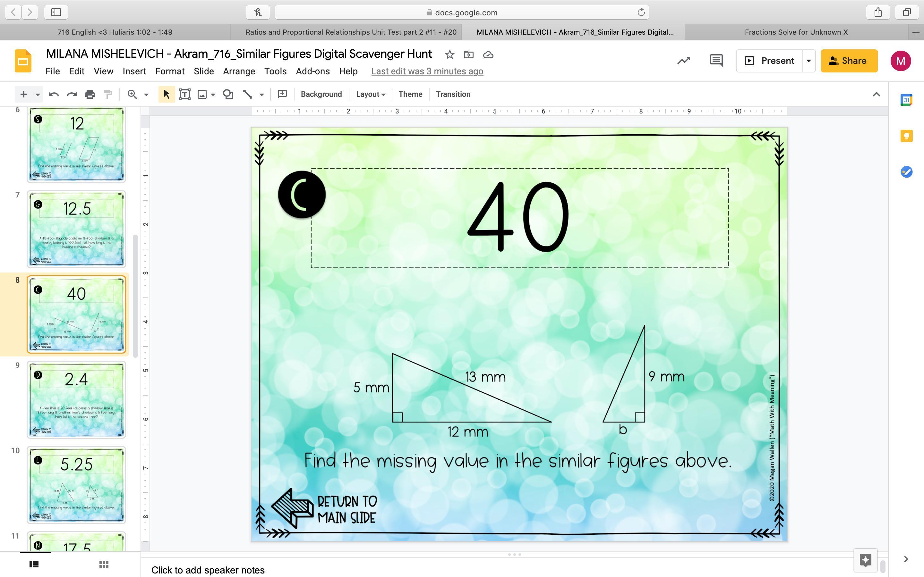The width and height of the screenshot is (924, 577).
Task: Open the Arrange menu
Action: tap(239, 71)
